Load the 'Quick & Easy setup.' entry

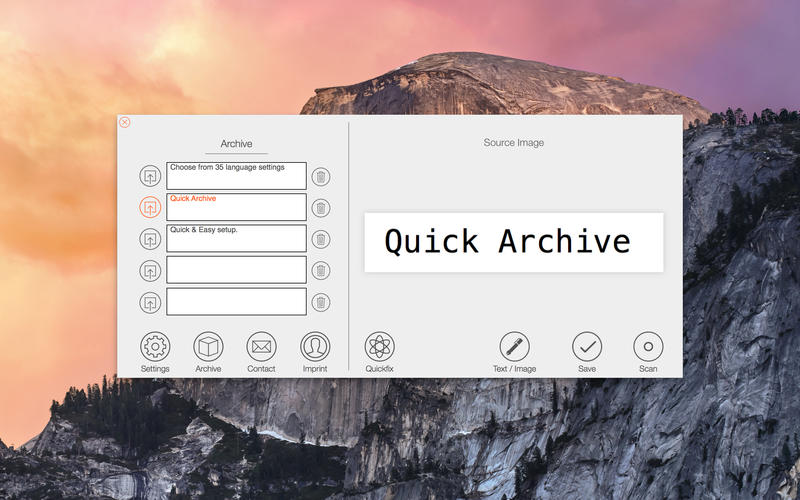point(150,239)
